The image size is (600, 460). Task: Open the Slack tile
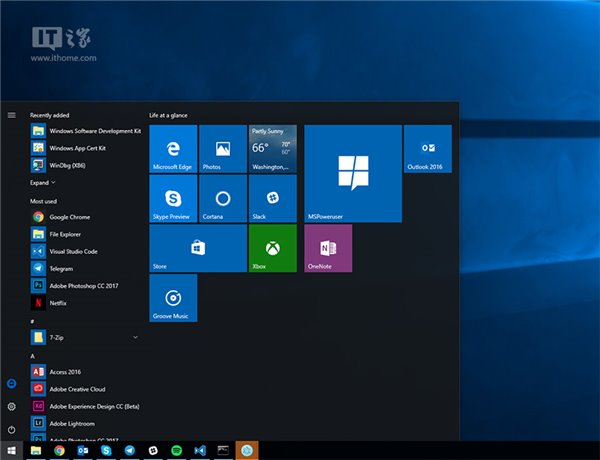point(272,198)
